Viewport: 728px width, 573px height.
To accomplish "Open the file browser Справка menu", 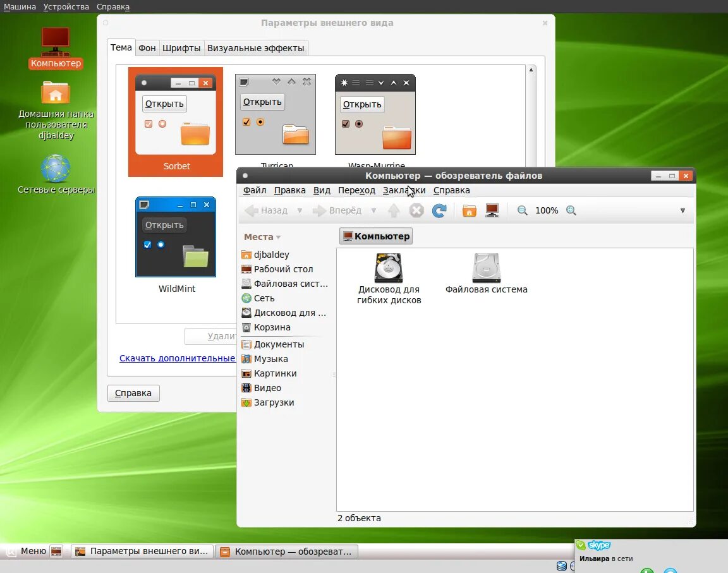I will pyautogui.click(x=451, y=190).
